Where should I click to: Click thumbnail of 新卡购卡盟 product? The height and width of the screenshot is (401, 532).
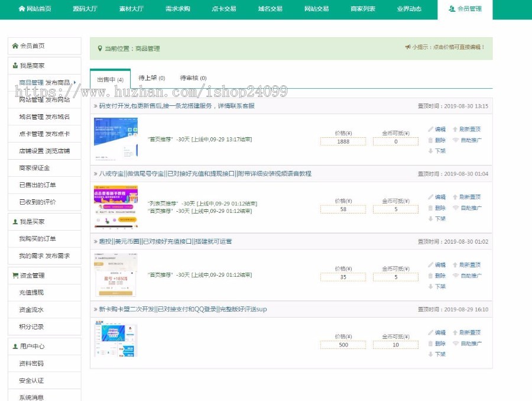[x=116, y=339]
